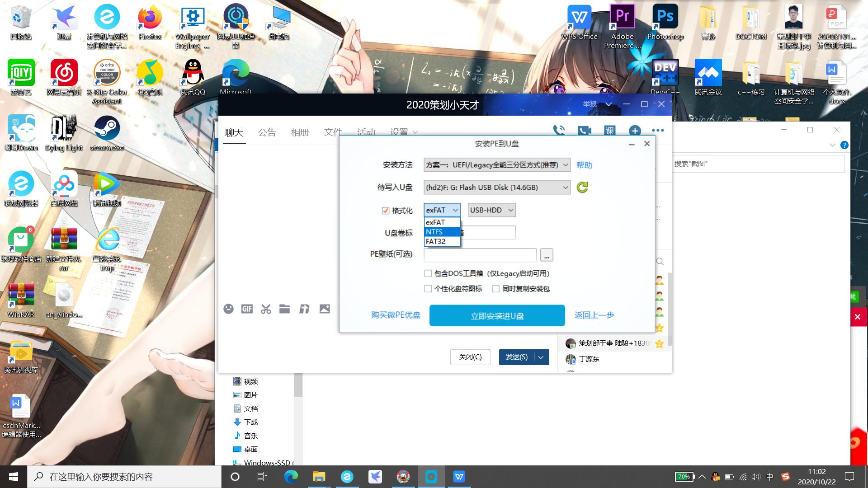This screenshot has height=488, width=868.
Task: Start a video call from the group window
Action: coord(584,130)
